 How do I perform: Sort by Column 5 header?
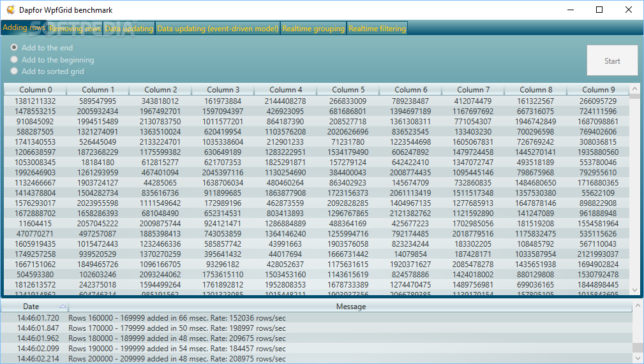(x=348, y=89)
